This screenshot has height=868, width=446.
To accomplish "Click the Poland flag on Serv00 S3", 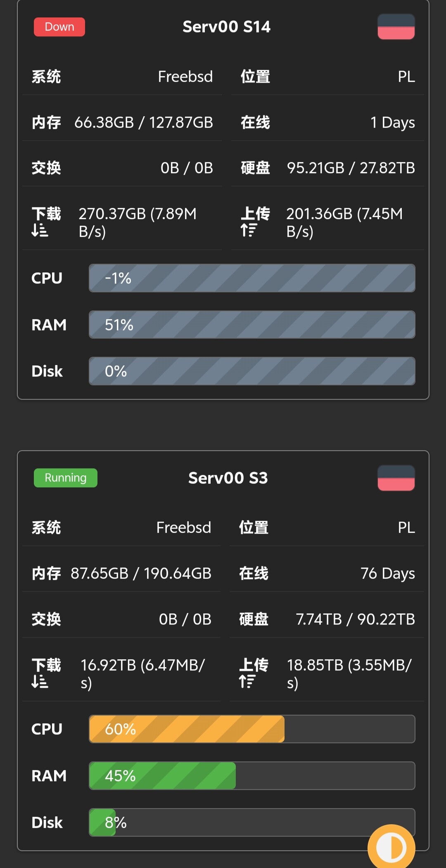I will coord(396,478).
